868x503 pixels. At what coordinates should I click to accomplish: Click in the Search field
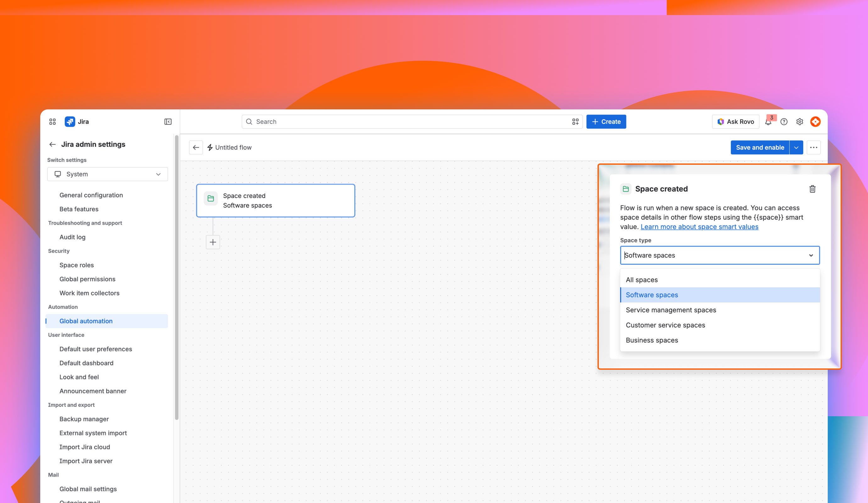pos(412,122)
